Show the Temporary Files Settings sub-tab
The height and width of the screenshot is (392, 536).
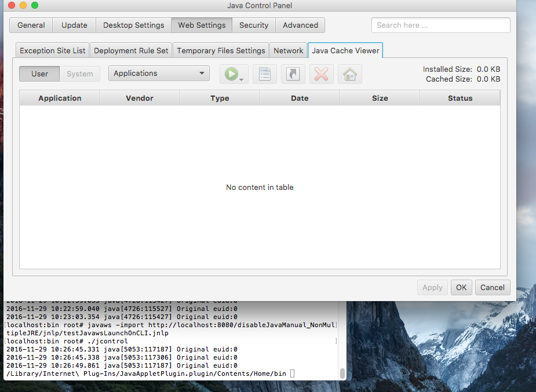tap(221, 50)
